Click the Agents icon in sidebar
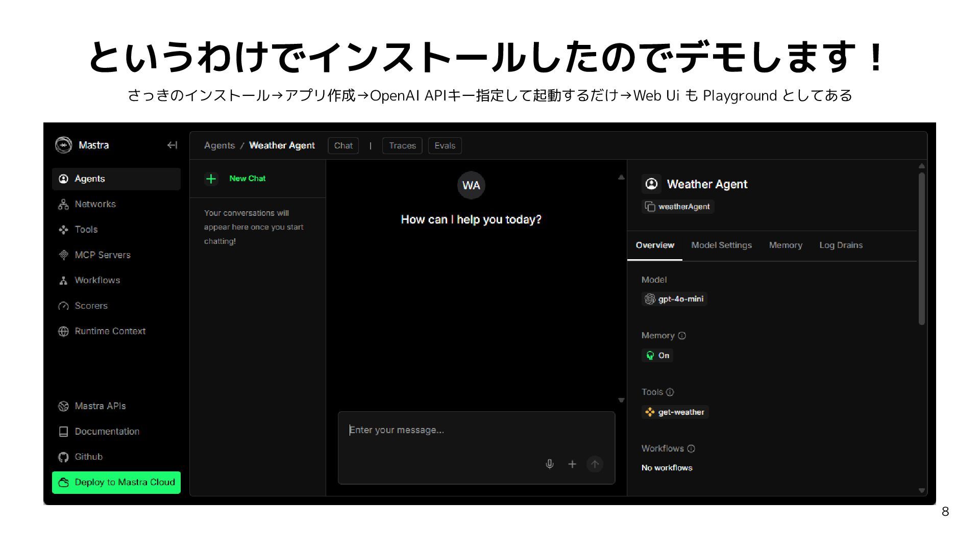 tap(64, 179)
